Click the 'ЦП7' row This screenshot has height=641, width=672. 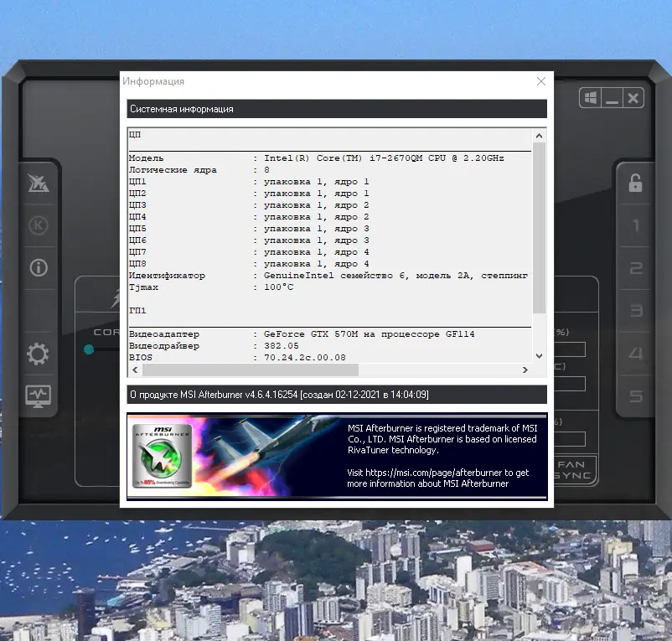point(249,252)
